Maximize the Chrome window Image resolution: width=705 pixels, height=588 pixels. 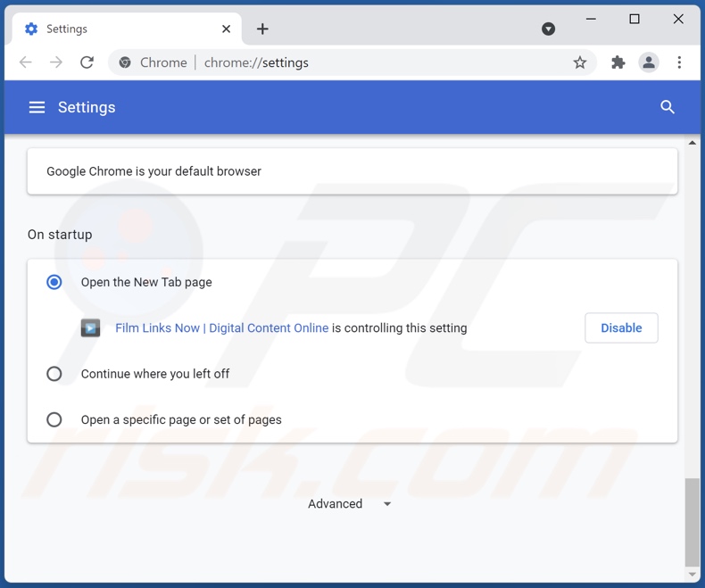click(634, 19)
